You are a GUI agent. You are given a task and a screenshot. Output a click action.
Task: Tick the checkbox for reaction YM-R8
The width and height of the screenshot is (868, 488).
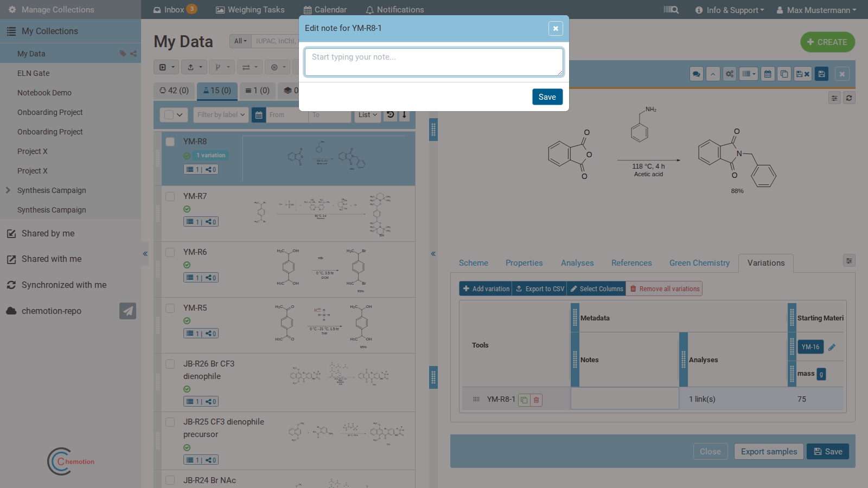[x=170, y=142]
